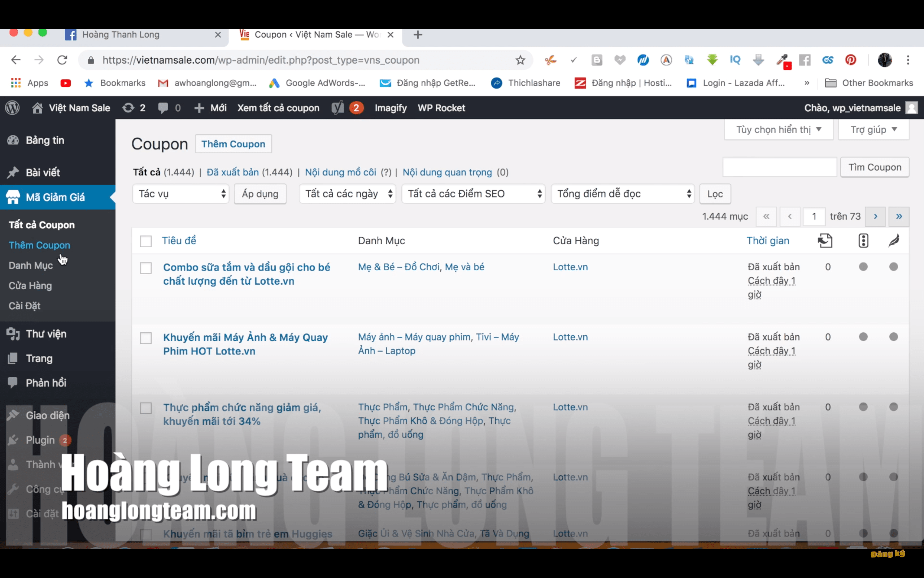Screen dimensions: 924x578
Task: Click the scissors extension icon
Action: point(550,60)
